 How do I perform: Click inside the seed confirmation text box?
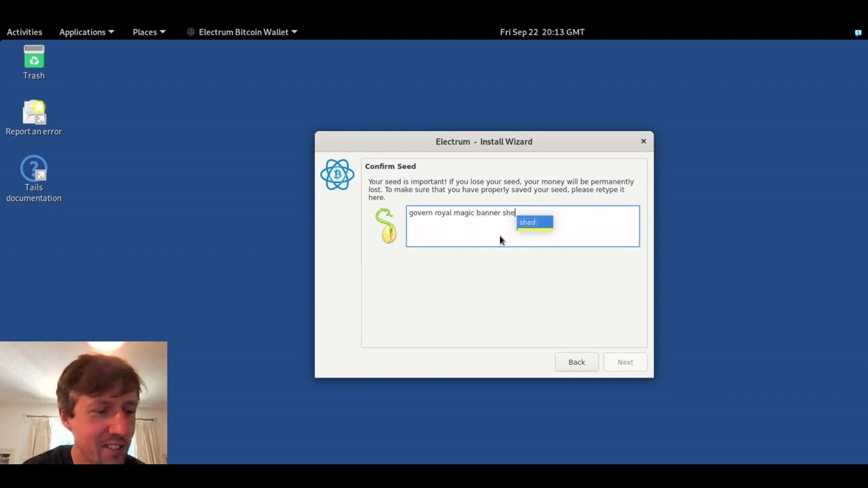click(523, 226)
